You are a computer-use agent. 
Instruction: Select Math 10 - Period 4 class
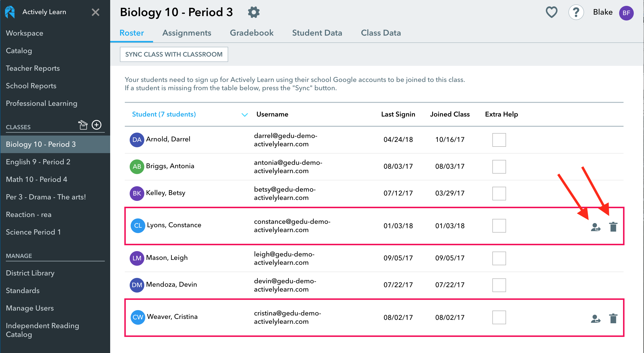pos(37,179)
